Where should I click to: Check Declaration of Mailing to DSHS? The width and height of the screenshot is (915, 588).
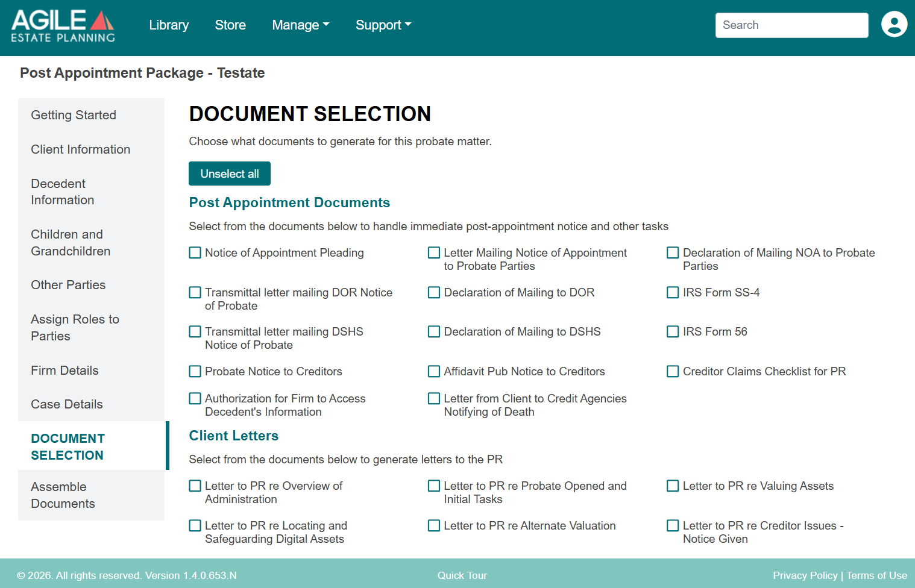coord(434,332)
